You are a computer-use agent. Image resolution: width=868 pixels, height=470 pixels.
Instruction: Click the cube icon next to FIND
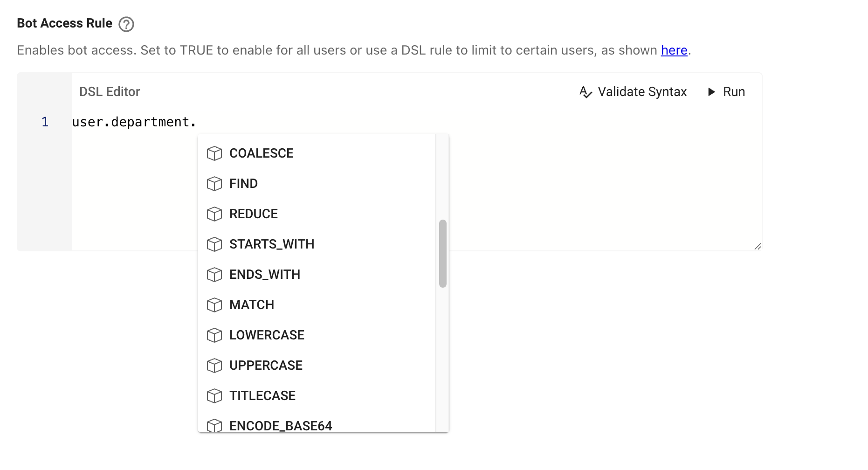pos(214,184)
